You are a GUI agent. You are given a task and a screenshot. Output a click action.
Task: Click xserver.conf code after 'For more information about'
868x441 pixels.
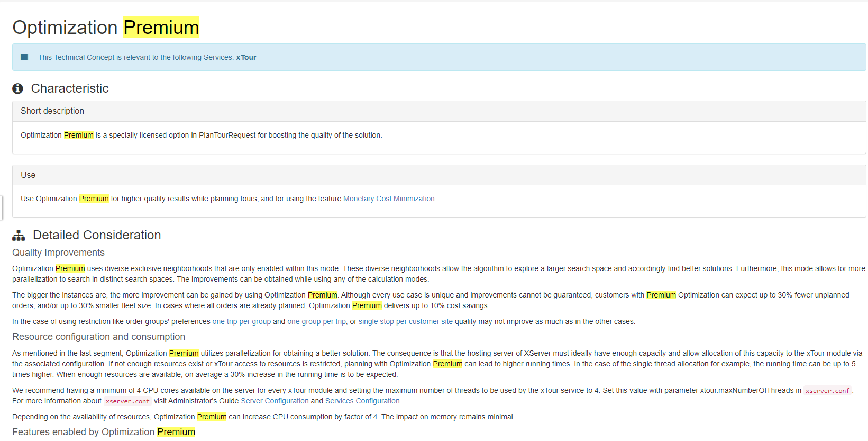(127, 401)
